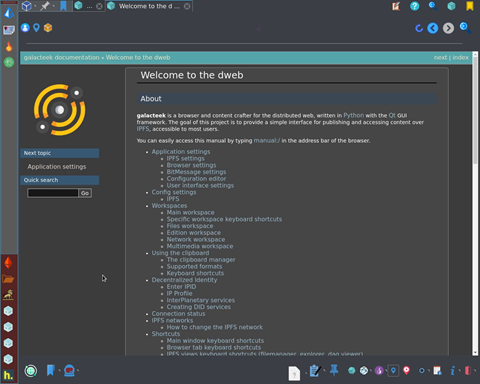Open the top-bar pin menu icon
480x384 pixels.
pyautogui.click(x=45, y=6)
